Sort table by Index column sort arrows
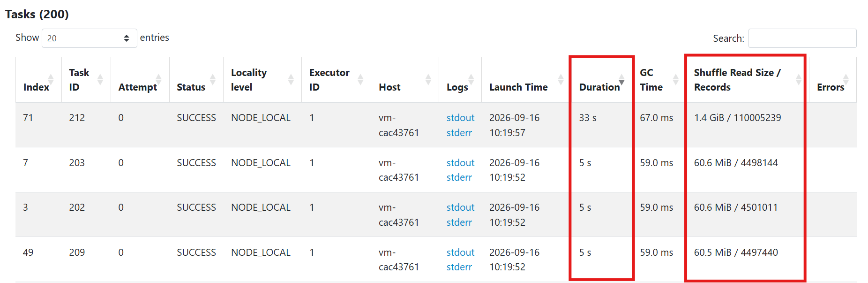 coord(51,80)
